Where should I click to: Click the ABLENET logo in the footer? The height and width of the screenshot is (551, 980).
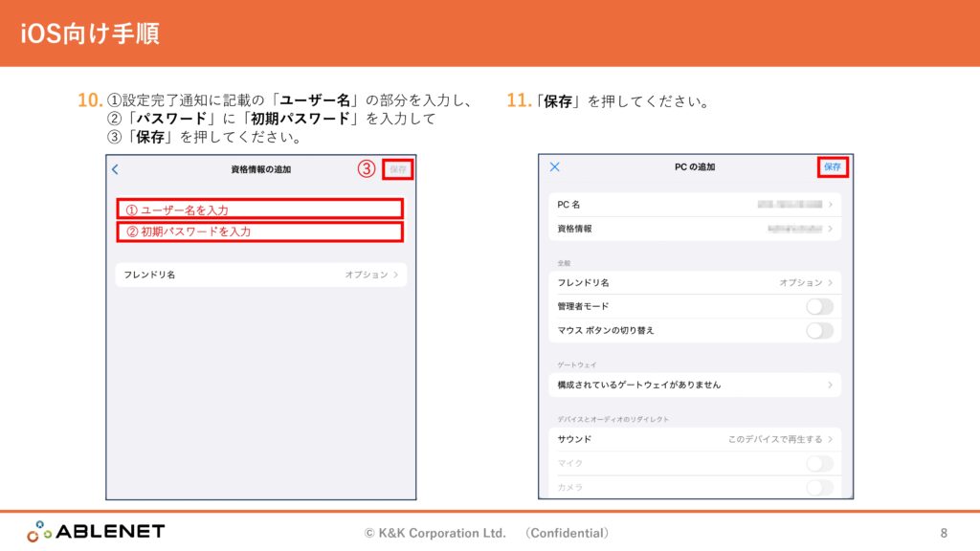96,532
